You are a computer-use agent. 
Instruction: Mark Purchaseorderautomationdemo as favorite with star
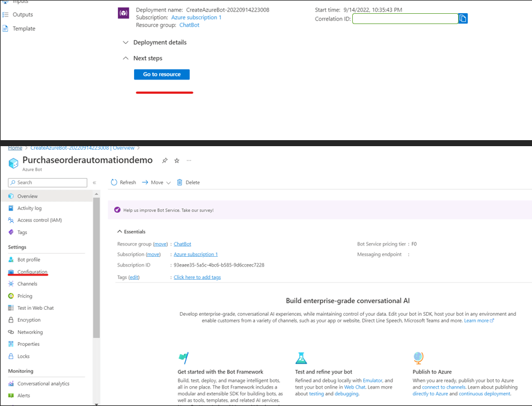(x=177, y=161)
